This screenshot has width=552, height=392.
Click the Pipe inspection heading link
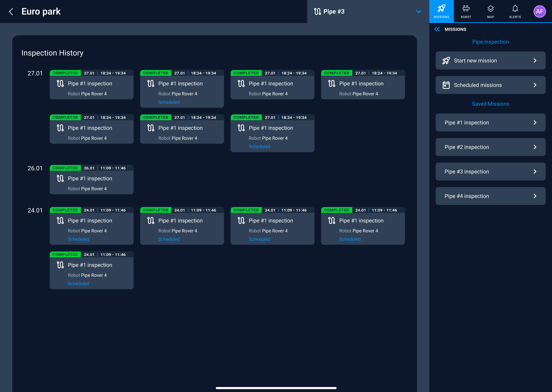(x=490, y=42)
